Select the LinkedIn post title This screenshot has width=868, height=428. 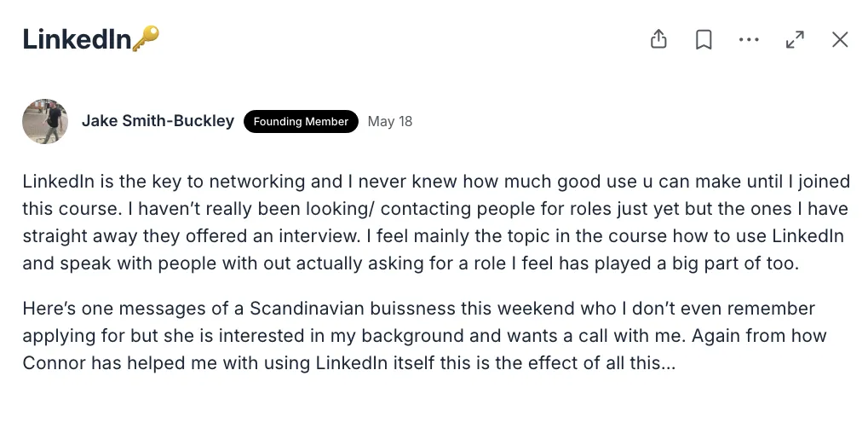77,39
